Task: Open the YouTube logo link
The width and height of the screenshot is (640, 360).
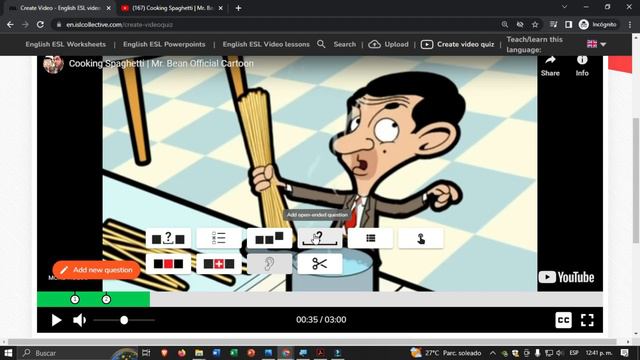Action: (566, 277)
